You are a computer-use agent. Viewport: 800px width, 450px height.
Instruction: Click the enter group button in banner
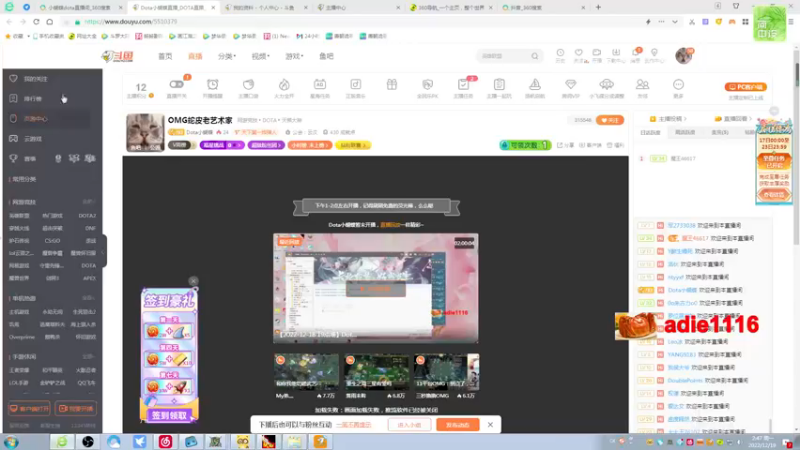[x=409, y=424]
